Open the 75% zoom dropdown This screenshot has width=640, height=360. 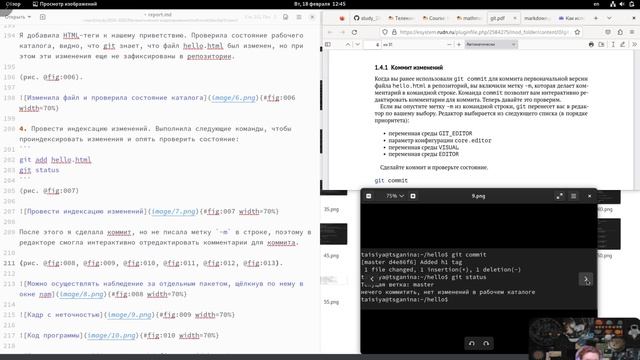(395, 196)
